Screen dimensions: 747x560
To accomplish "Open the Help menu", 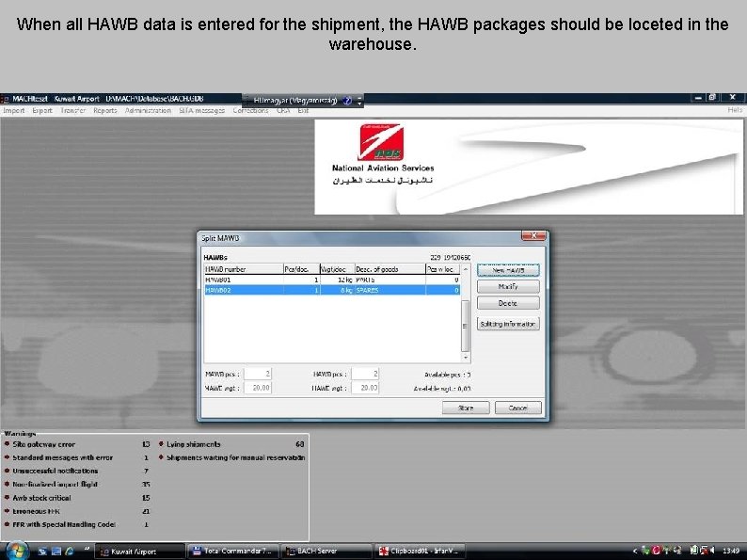I will coord(735,110).
